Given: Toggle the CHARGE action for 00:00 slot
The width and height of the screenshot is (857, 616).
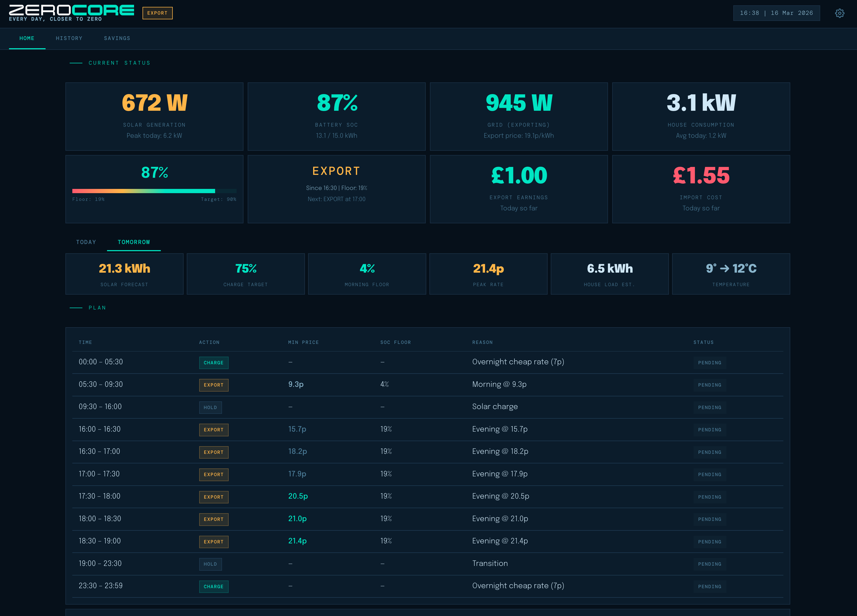Looking at the screenshot, I should click(x=214, y=362).
